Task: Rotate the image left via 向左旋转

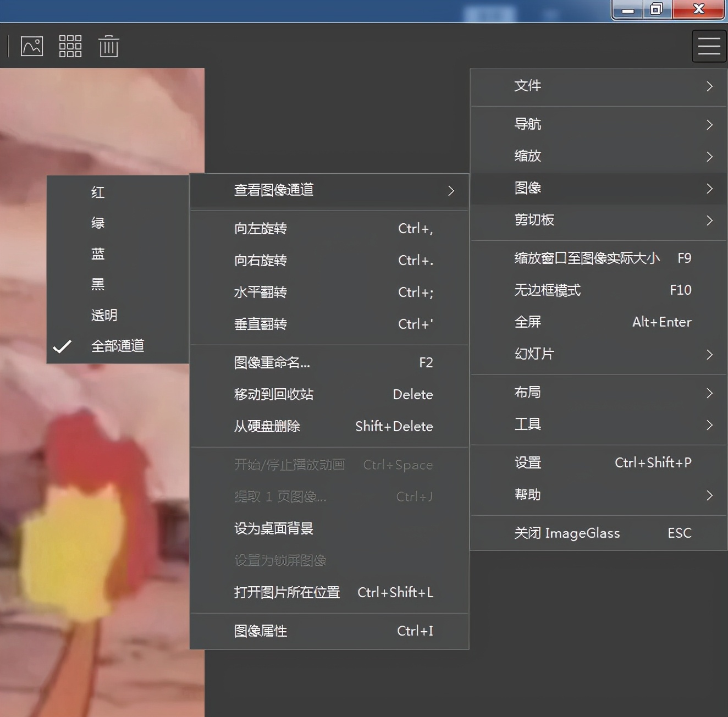Action: (260, 228)
